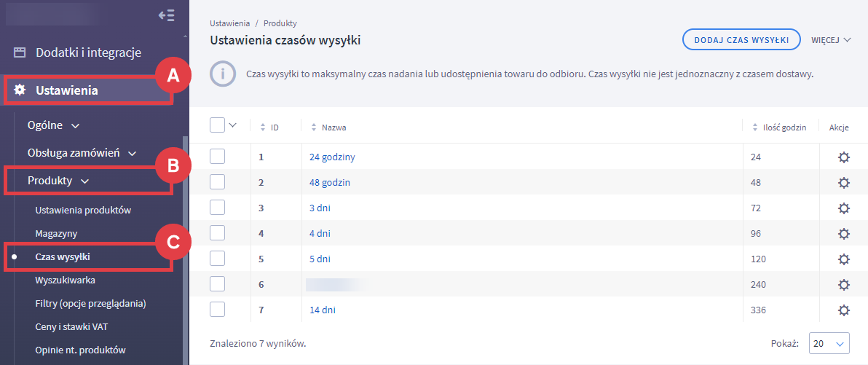Click the Produkty breadcrumb link

(280, 23)
